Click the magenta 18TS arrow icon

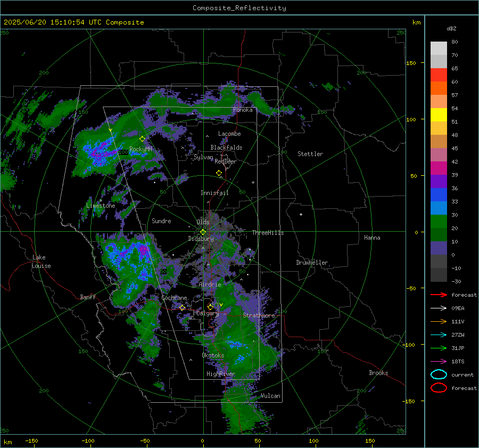[439, 362]
